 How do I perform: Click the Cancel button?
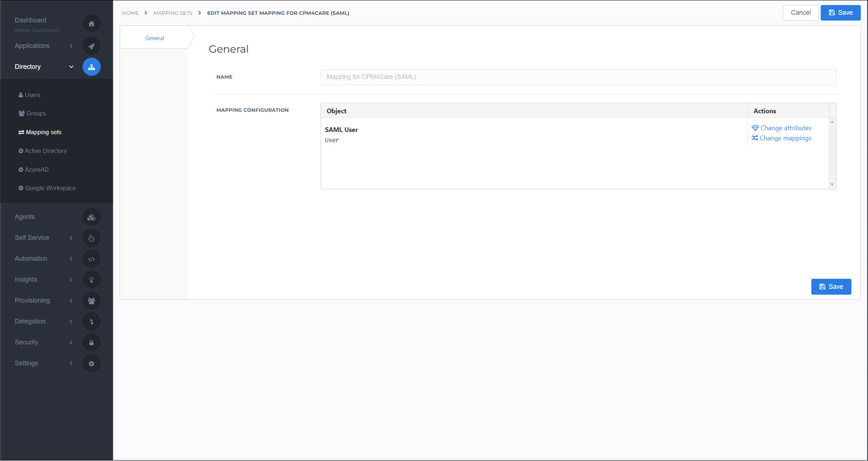click(801, 13)
